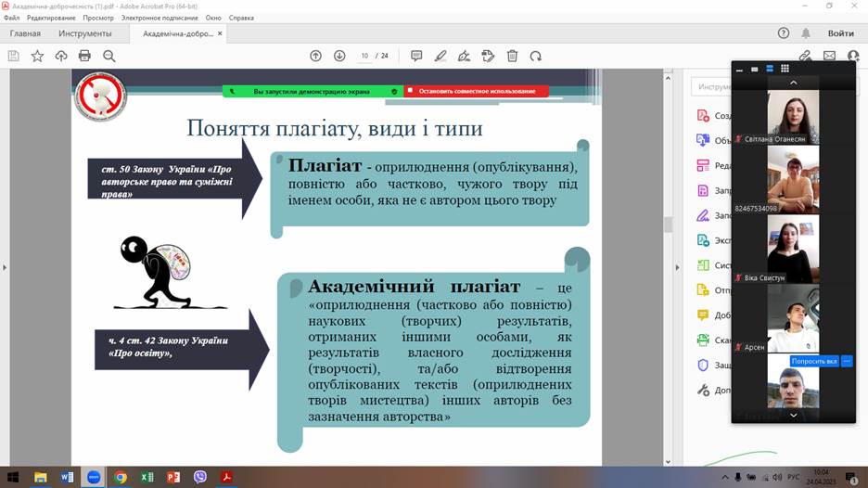Bookmark the document with the star icon
The image size is (868, 488).
(37, 56)
